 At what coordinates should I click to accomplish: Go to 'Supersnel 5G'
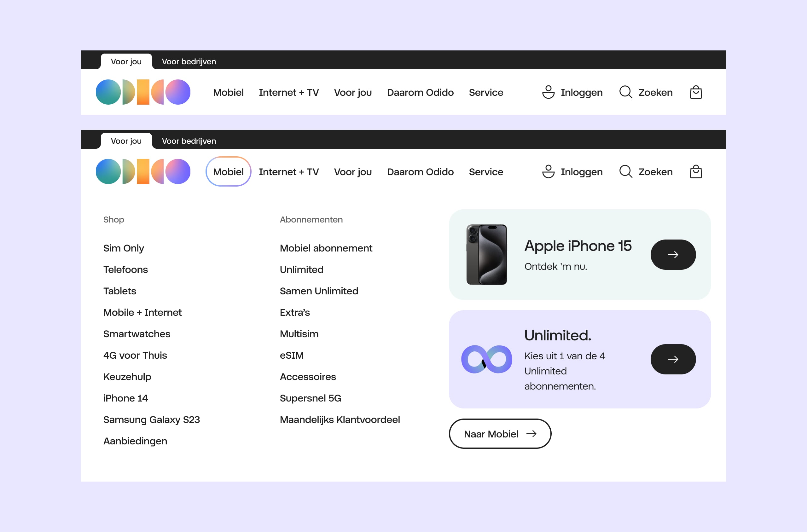pos(311,398)
